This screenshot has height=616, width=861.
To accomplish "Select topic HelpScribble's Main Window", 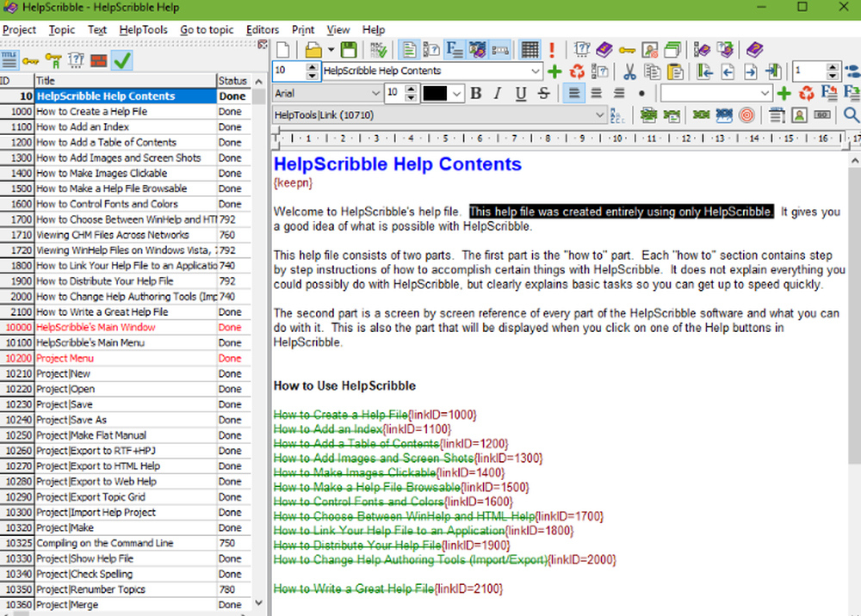I will pyautogui.click(x=125, y=328).
